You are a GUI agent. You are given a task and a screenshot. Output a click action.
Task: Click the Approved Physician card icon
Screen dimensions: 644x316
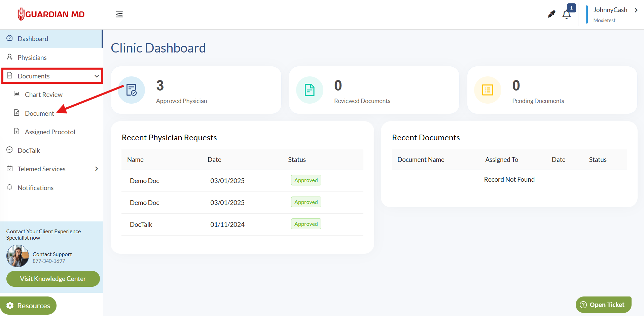click(132, 90)
